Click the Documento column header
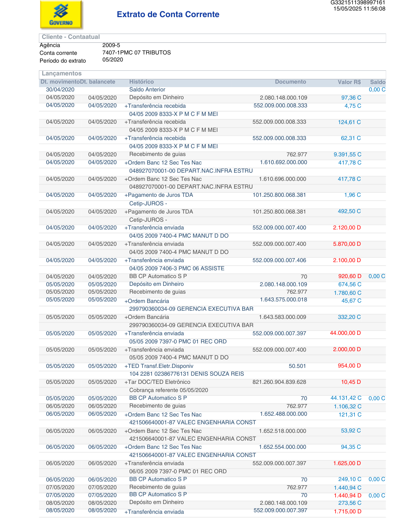This screenshot has width=420, height=525. [290, 82]
